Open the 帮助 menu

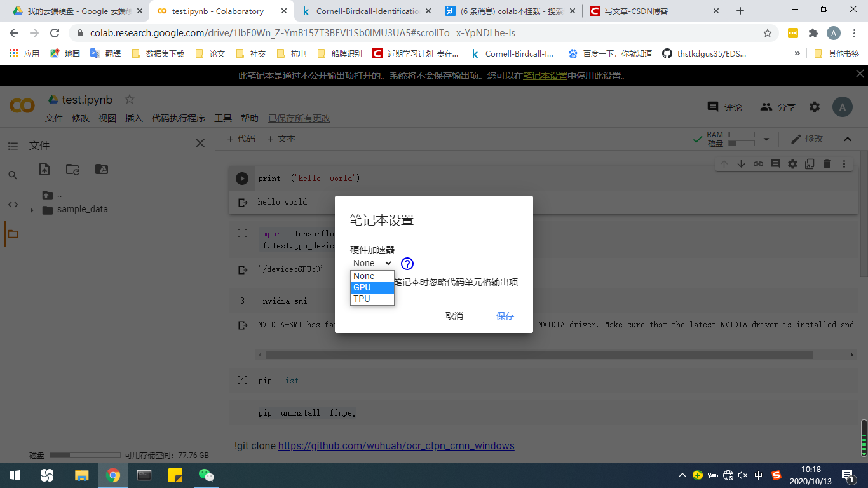click(x=250, y=118)
